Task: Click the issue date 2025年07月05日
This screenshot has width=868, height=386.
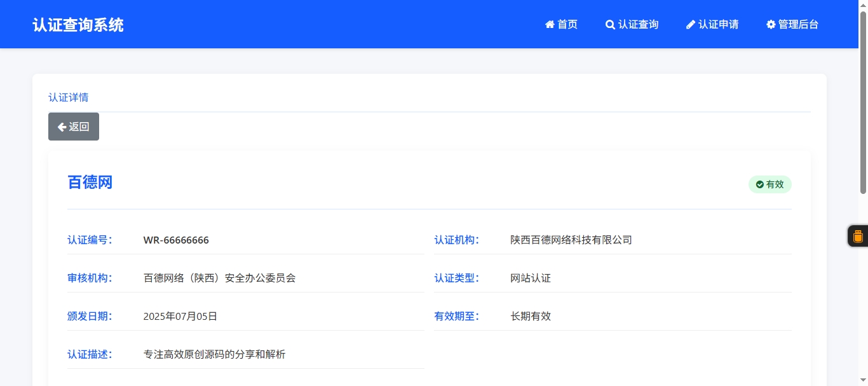Action: pos(180,316)
